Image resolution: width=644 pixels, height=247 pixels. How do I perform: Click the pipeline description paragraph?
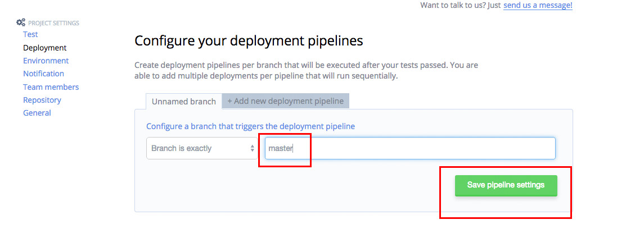(x=306, y=70)
